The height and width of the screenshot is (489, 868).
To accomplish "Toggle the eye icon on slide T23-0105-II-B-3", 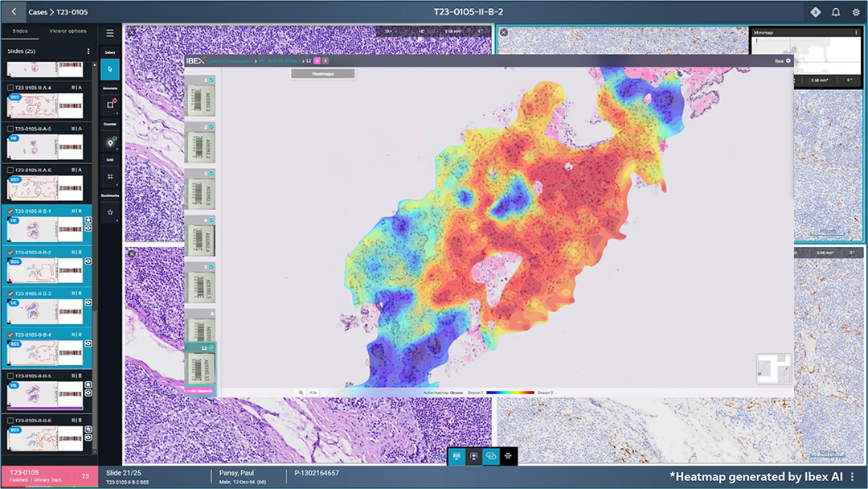I will [88, 302].
